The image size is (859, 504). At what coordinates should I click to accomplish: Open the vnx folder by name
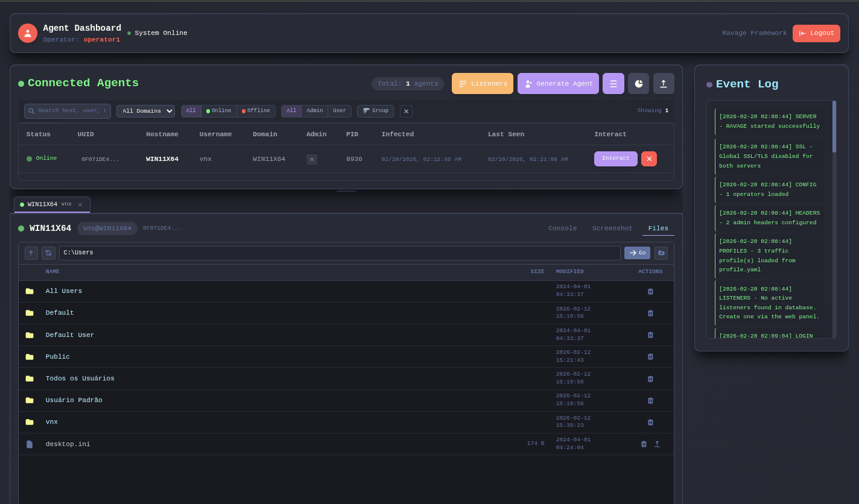52,422
